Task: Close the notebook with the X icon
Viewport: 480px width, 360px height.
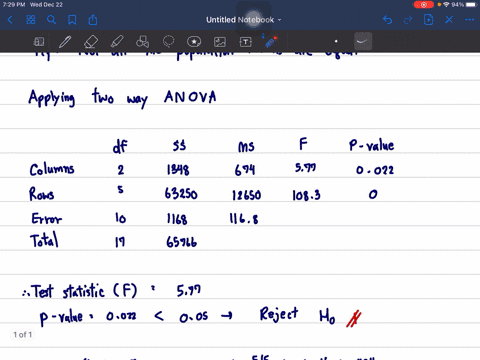Action: (449, 20)
